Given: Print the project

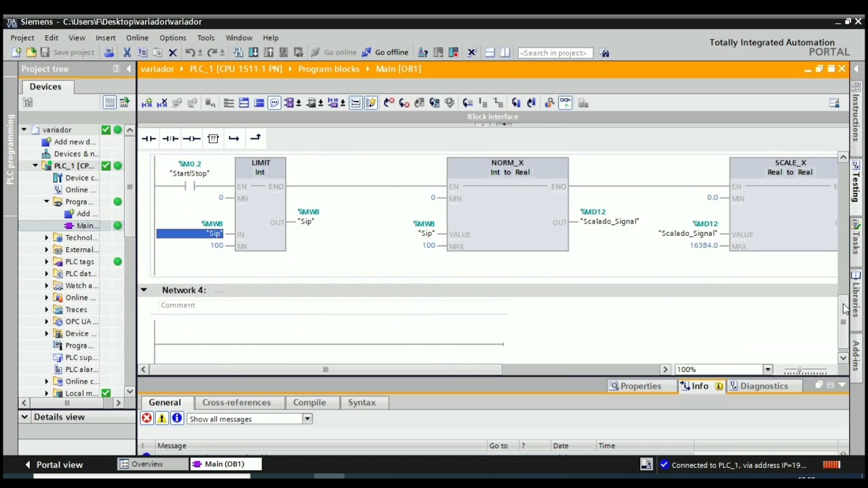Looking at the screenshot, I should click(x=109, y=53).
